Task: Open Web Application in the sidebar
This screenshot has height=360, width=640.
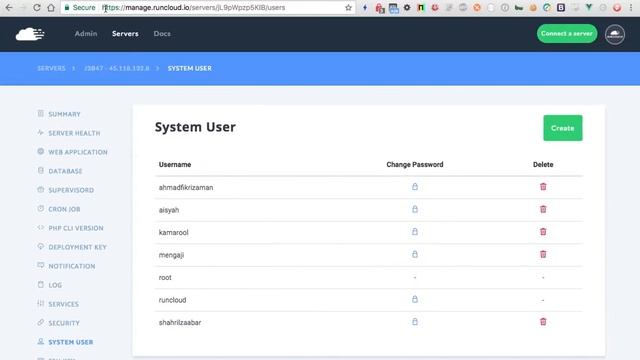Action: coord(78,152)
